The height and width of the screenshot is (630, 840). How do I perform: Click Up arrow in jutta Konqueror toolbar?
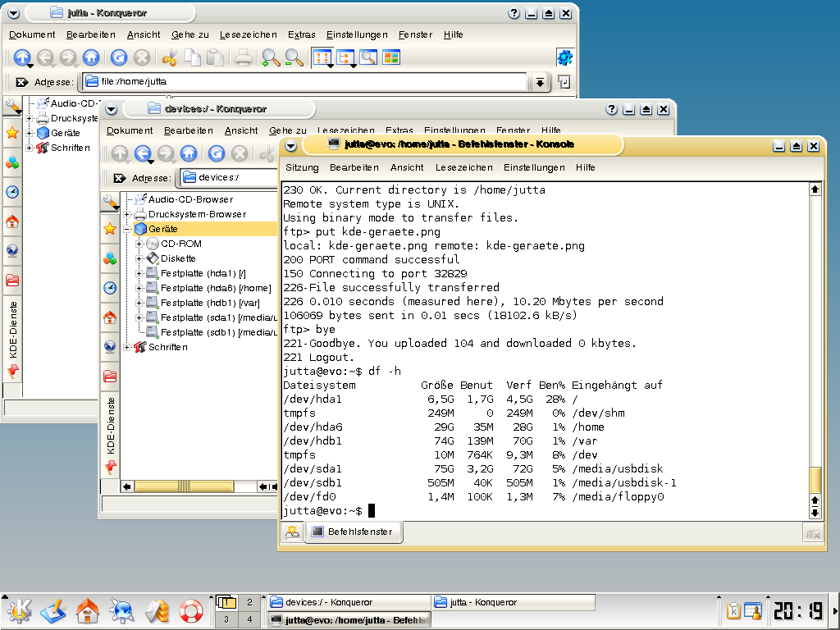pos(22,57)
